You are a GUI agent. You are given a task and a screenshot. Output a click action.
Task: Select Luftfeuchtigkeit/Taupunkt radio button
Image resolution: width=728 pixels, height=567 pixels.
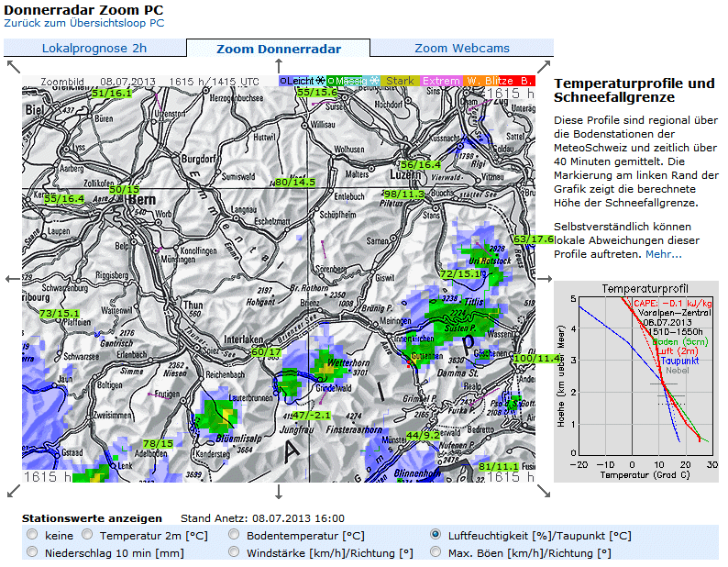[x=436, y=535]
